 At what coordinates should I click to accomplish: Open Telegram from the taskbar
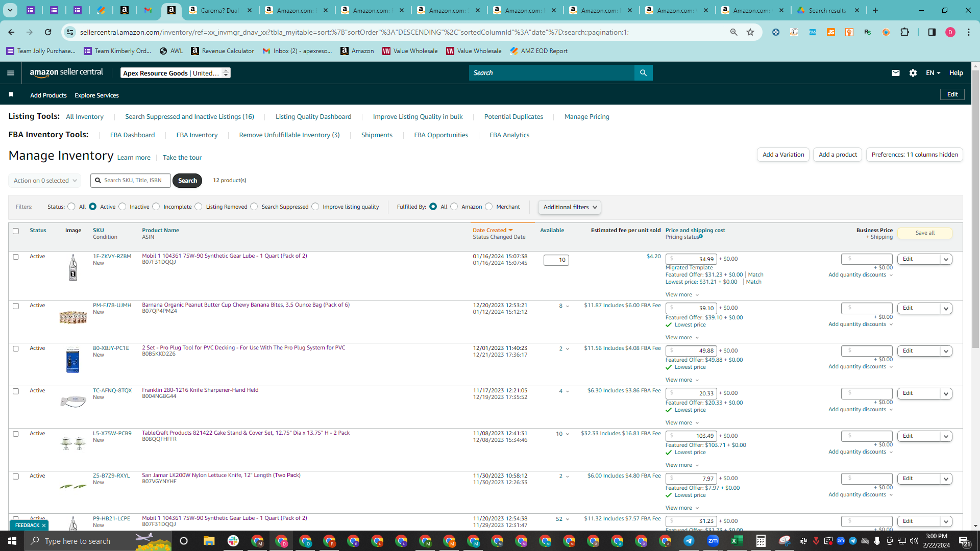[x=689, y=541]
